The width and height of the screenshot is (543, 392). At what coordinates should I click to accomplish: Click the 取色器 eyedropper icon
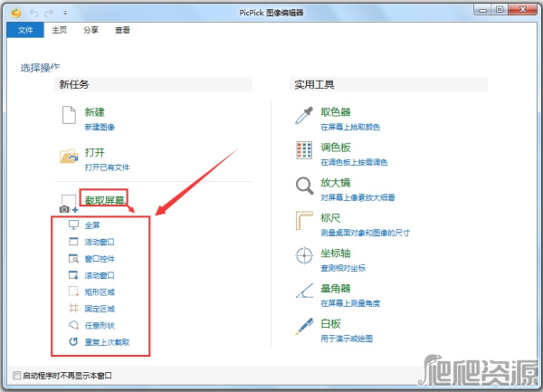(304, 115)
